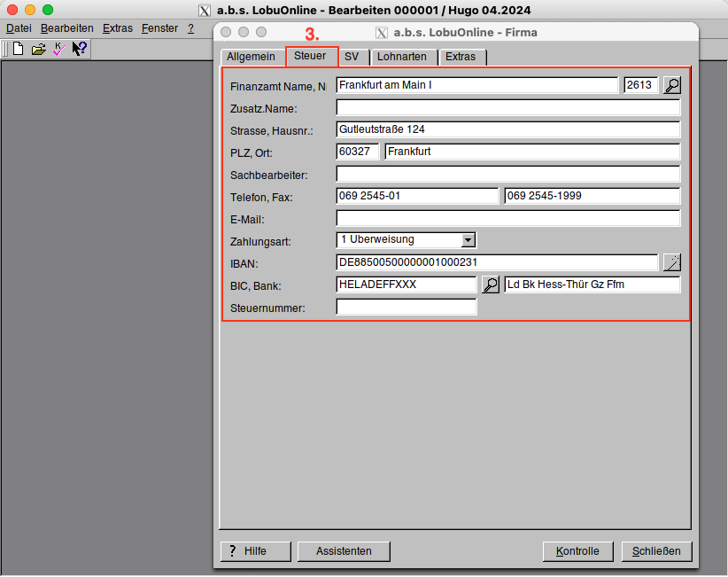Activate the context help cursor icon

pos(79,49)
